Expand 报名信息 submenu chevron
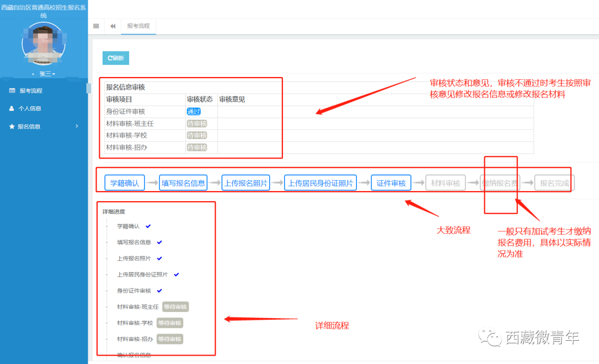The width and height of the screenshot is (599, 364). pyautogui.click(x=77, y=126)
